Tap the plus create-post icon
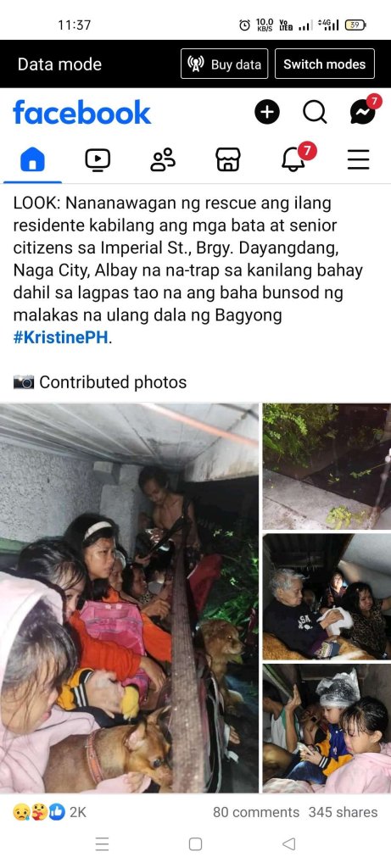The height and width of the screenshot is (868, 391). (267, 113)
